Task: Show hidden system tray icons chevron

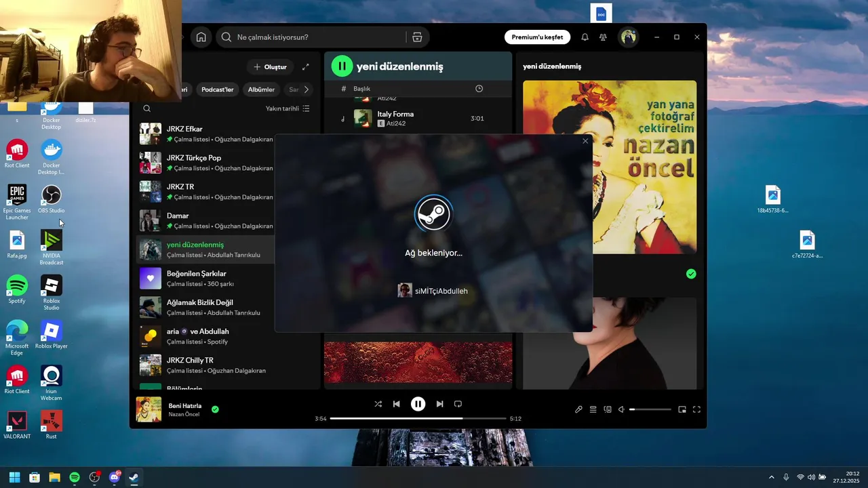Action: pyautogui.click(x=771, y=477)
